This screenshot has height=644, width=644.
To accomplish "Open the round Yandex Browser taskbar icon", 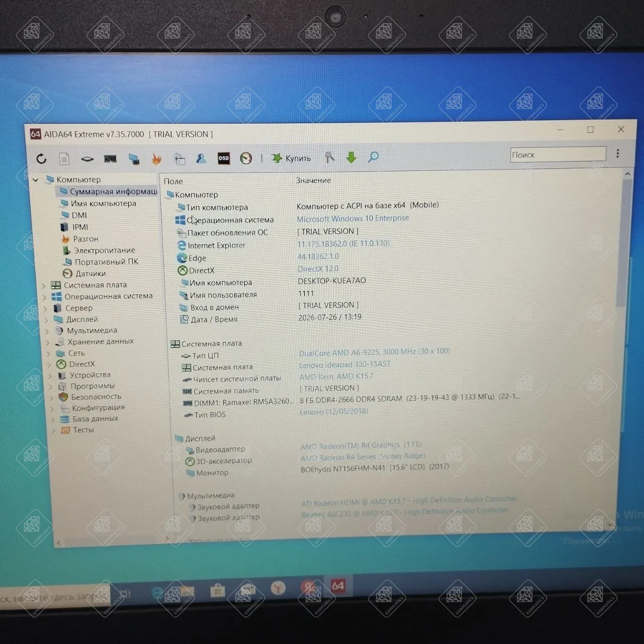I will pos(278,588).
